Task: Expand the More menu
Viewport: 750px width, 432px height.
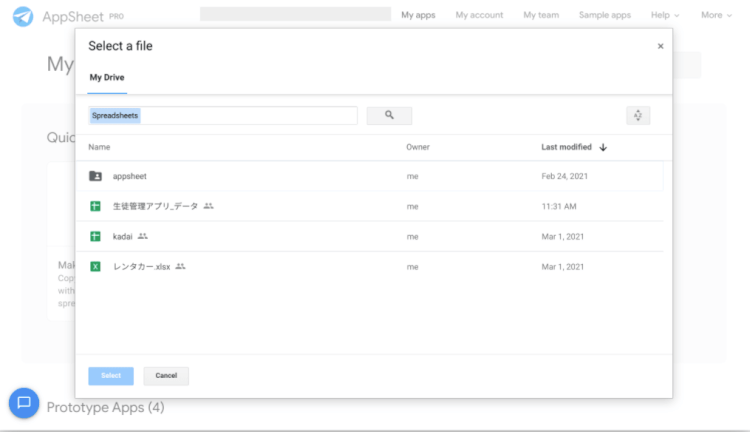Action: [716, 15]
